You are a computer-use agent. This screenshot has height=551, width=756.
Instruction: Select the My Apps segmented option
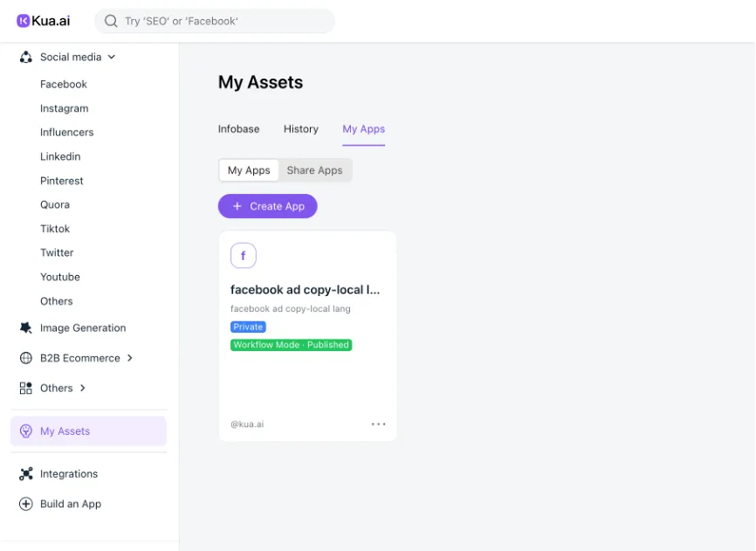[249, 170]
